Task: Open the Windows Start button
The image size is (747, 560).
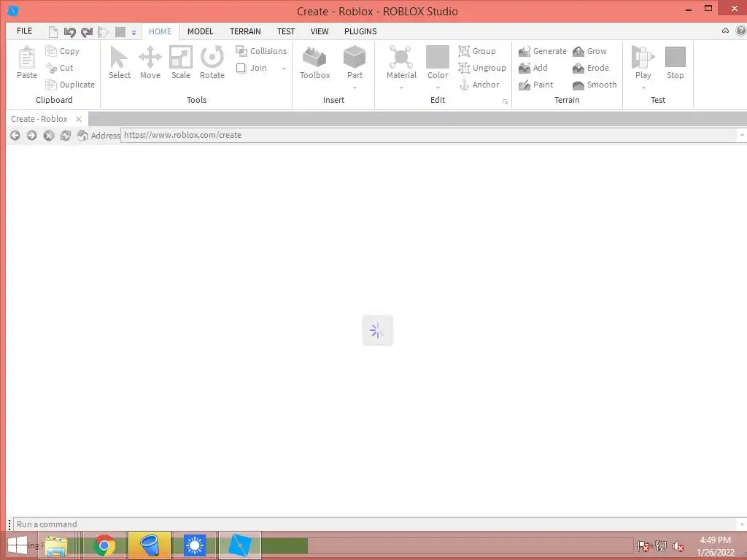Action: coord(18,545)
